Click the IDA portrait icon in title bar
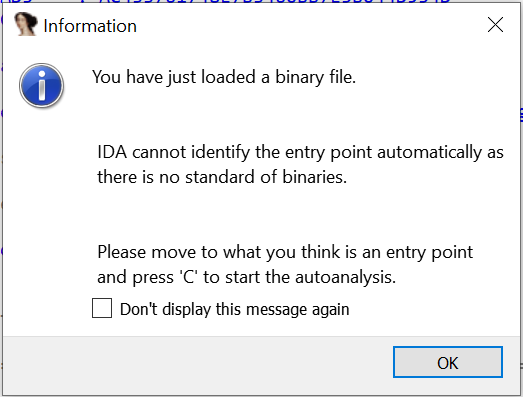Screen dimensions: 523x397 click(x=26, y=24)
